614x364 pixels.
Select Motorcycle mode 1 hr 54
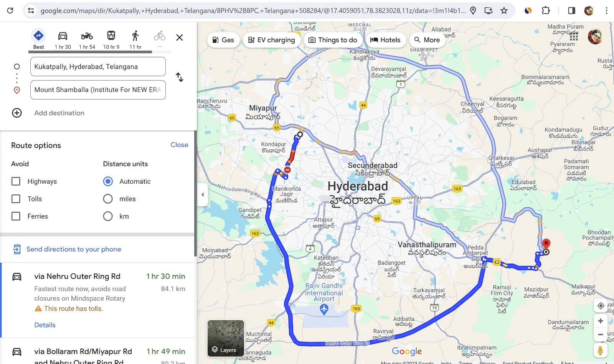coord(87,40)
